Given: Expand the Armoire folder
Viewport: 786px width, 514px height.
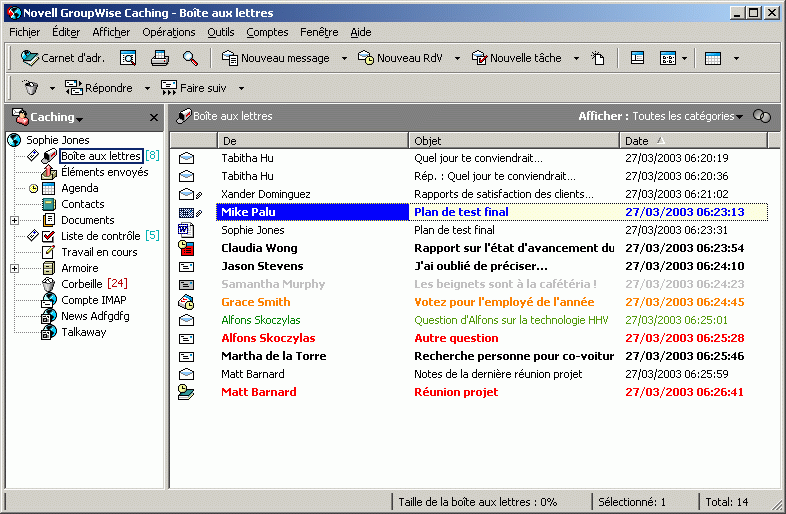Looking at the screenshot, I should point(15,268).
